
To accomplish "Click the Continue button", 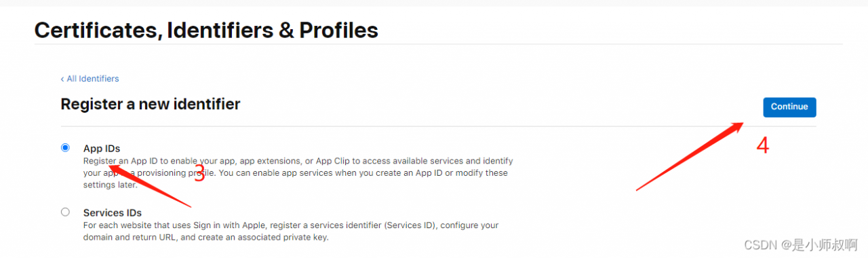I will (x=789, y=107).
